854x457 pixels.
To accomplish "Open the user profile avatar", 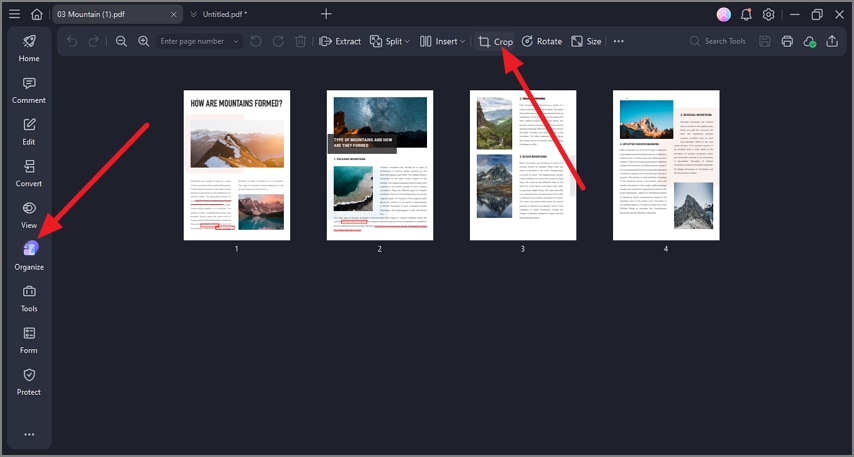I will pyautogui.click(x=723, y=15).
